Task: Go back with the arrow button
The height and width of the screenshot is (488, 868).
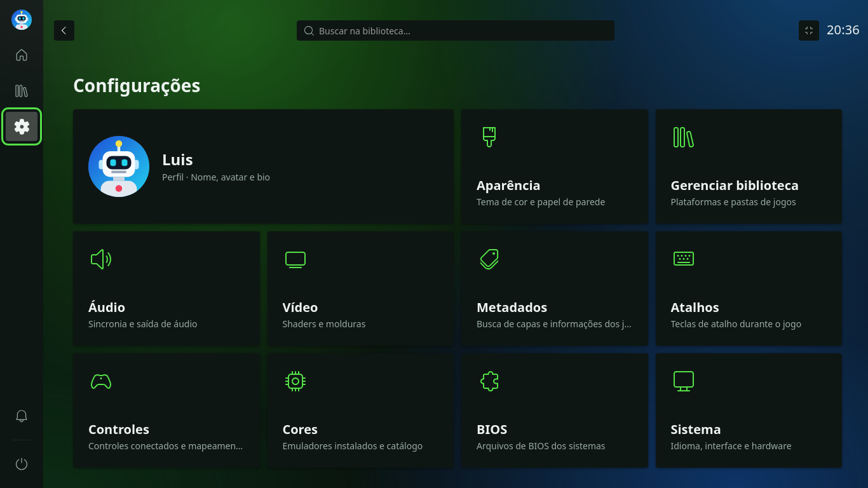Action: click(64, 30)
